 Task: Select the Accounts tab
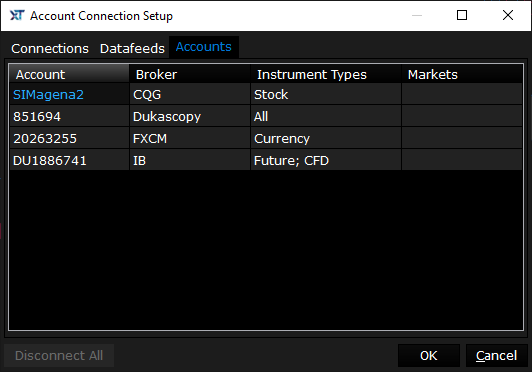(204, 47)
